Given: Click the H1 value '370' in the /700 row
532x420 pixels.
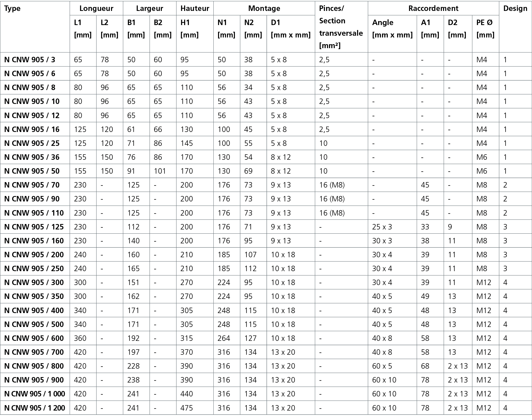Looking at the screenshot, I should click(187, 352).
